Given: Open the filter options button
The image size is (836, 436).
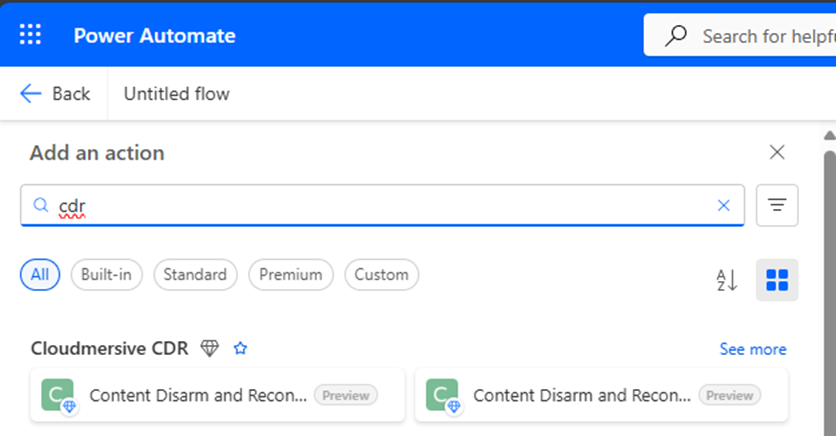Looking at the screenshot, I should click(777, 205).
